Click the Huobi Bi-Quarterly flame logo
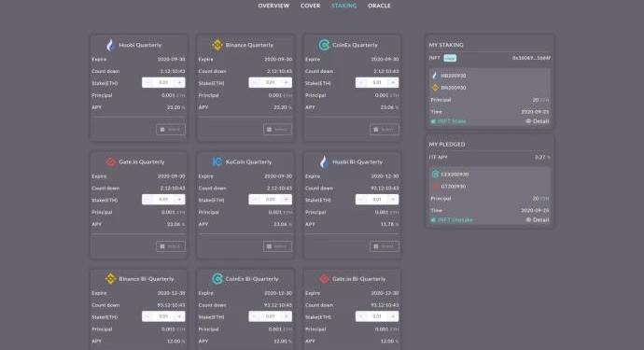 tap(324, 161)
